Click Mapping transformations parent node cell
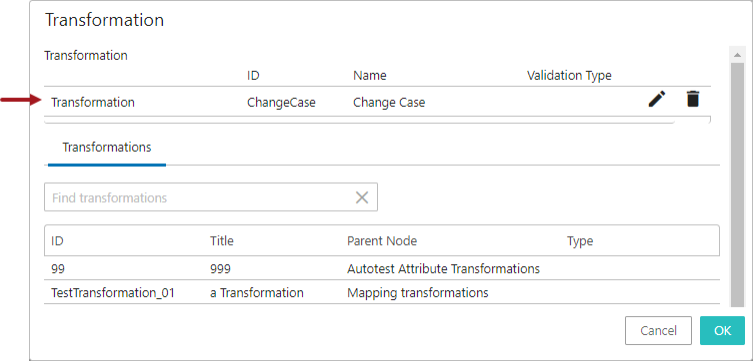This screenshot has width=753, height=361. 418,292
